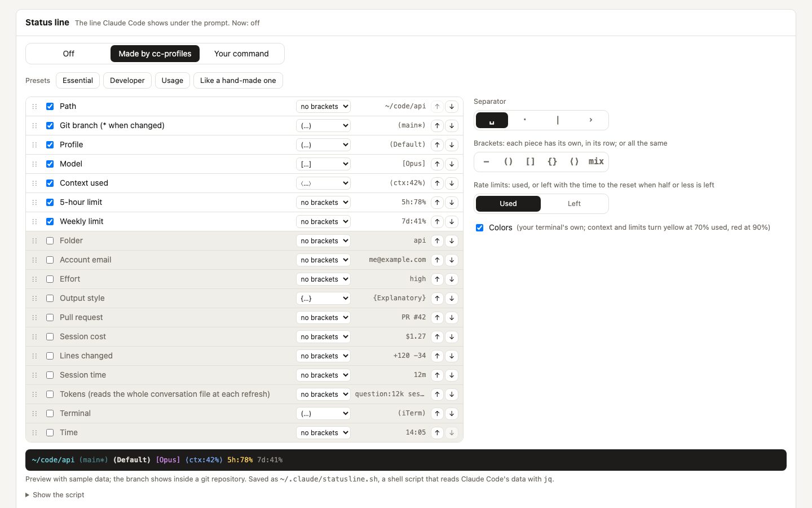Move Context used down one position
This screenshot has width=812, height=508.
point(452,183)
